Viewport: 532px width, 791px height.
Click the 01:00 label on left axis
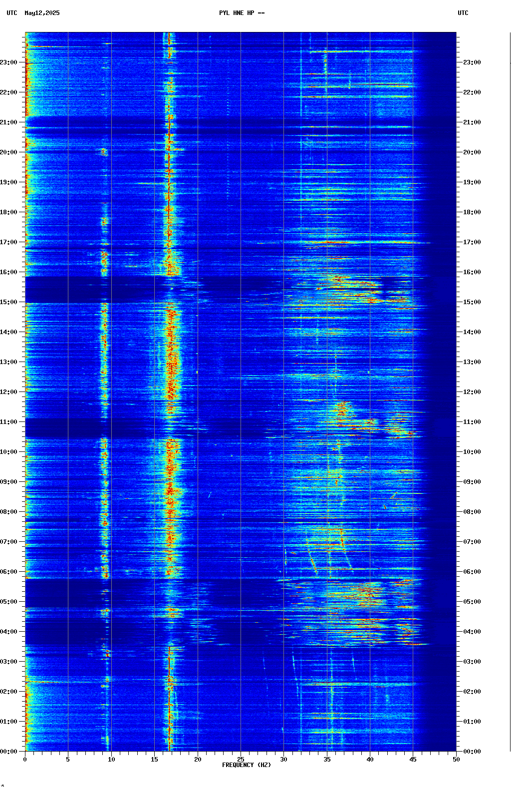8,722
